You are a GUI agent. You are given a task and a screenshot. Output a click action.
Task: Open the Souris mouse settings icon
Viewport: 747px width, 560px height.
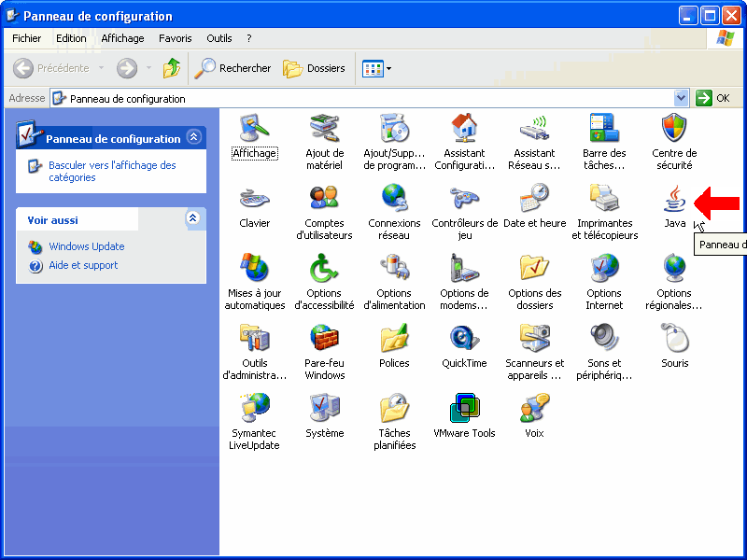pyautogui.click(x=674, y=339)
